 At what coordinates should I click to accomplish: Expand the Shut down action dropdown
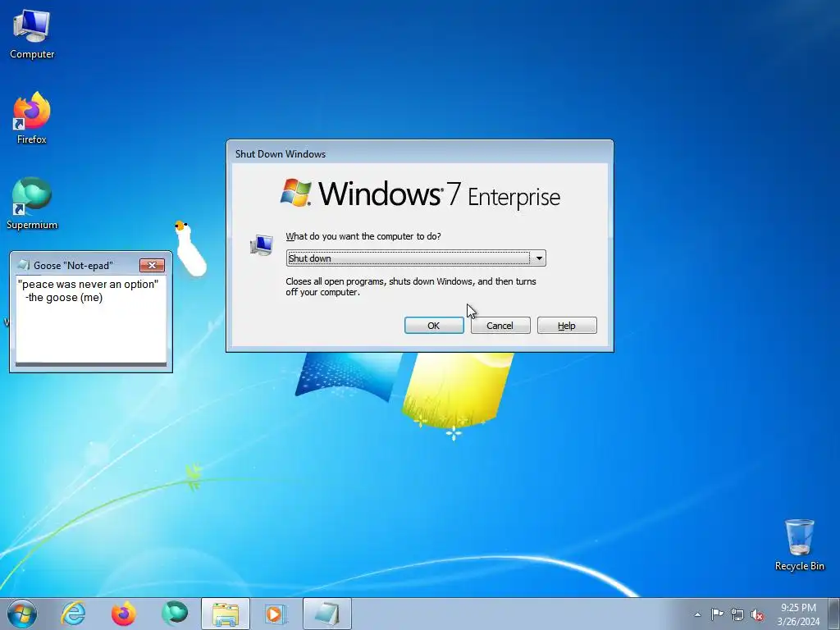539,258
